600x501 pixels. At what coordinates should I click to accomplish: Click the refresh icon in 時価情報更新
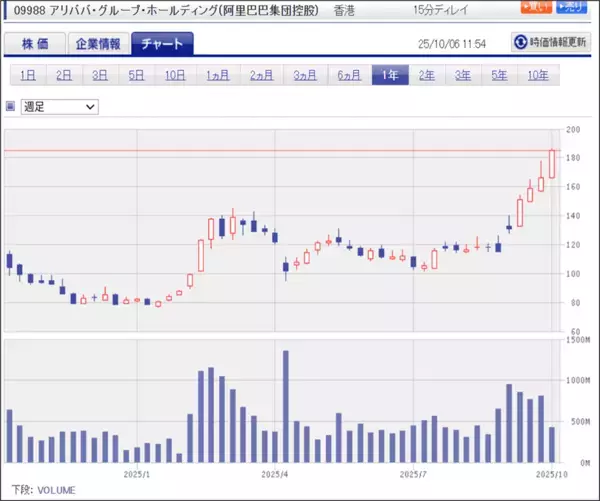pos(520,42)
